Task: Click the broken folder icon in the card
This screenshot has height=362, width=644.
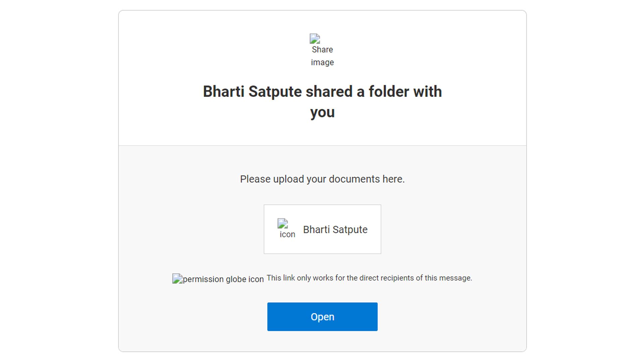Action: (x=282, y=224)
